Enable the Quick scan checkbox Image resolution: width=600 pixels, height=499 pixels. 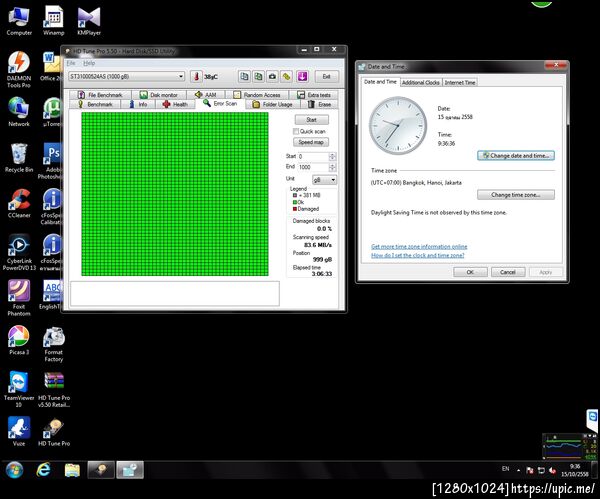(296, 131)
